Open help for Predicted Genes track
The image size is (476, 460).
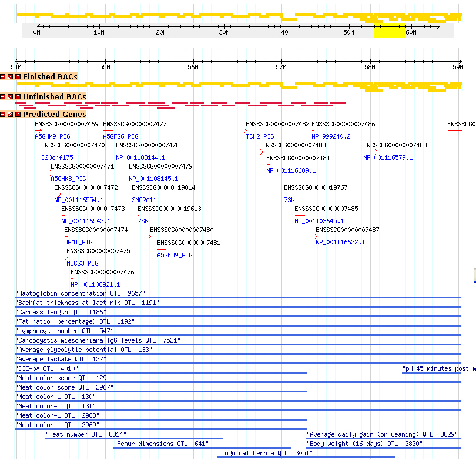(18, 114)
